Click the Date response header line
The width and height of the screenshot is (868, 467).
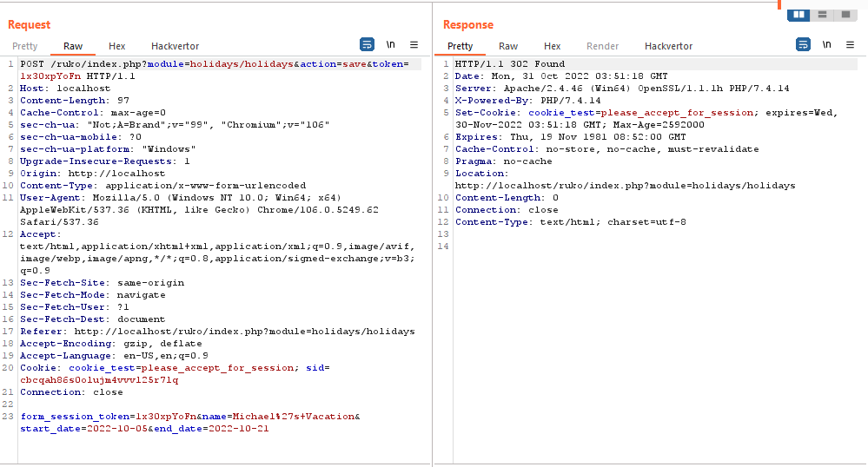point(561,76)
